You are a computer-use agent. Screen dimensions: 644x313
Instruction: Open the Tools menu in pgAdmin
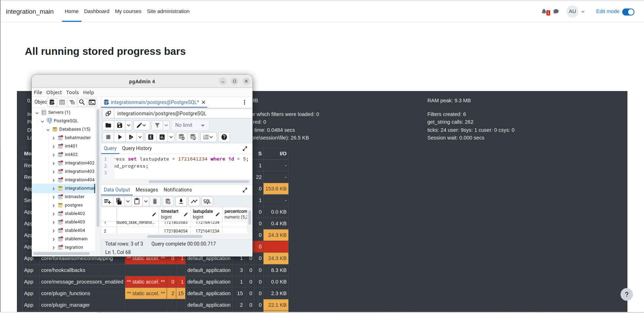(72, 92)
